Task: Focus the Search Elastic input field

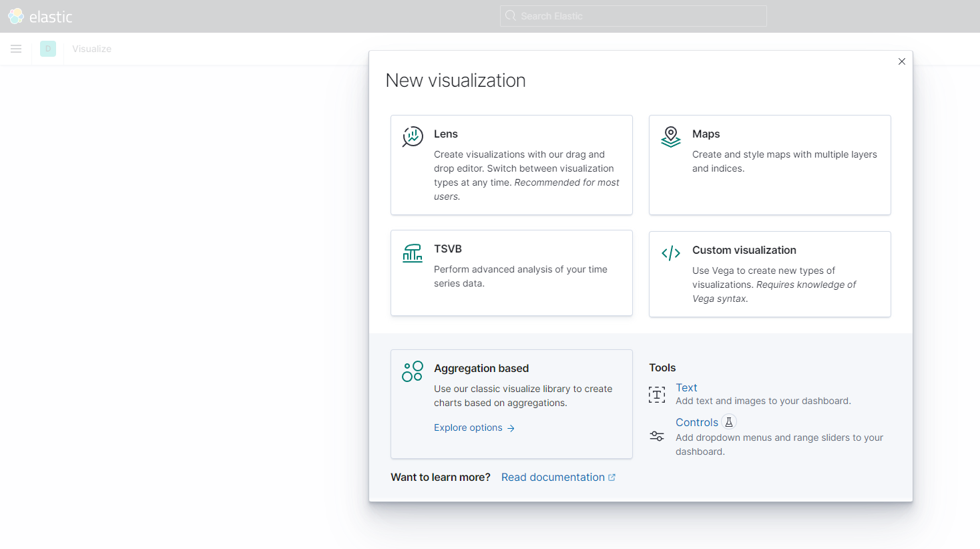Action: (x=633, y=16)
